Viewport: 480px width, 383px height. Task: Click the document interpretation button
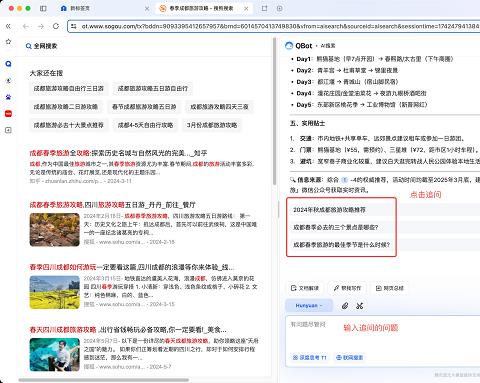(305, 288)
